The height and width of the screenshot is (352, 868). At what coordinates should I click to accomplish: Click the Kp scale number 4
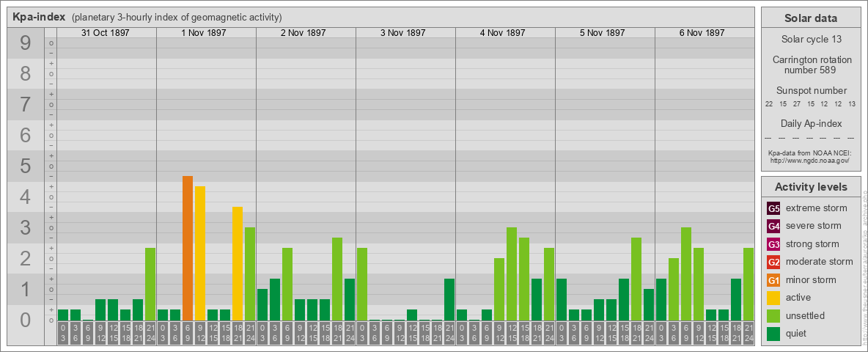tap(25, 197)
